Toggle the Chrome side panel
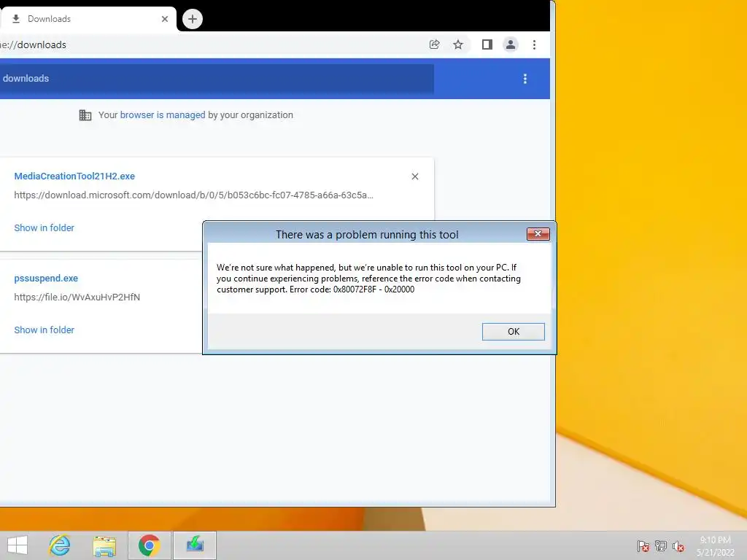Image resolution: width=747 pixels, height=560 pixels. click(x=487, y=44)
